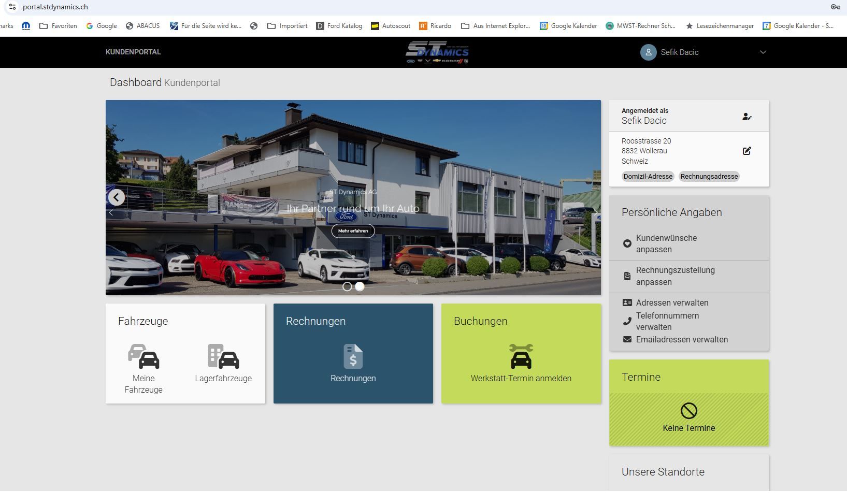
Task: Open the Importiert bookmarks folder
Action: pyautogui.click(x=288, y=26)
